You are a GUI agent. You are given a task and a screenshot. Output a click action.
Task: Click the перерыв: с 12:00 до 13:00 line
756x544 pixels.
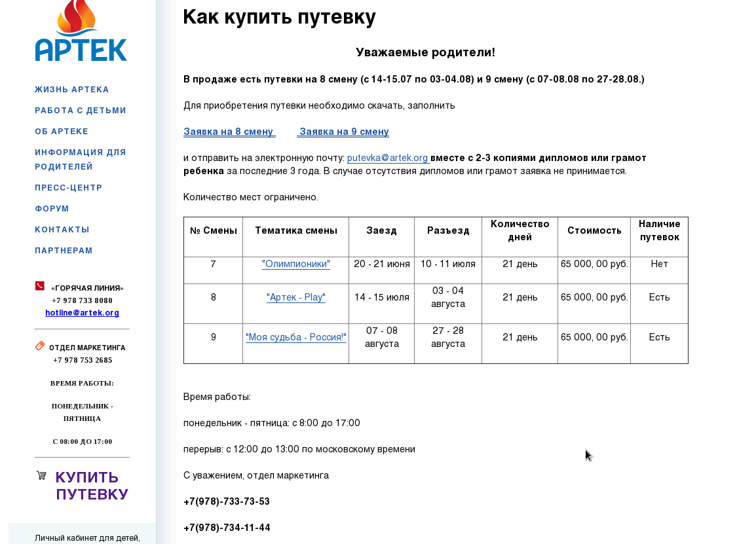pos(299,449)
